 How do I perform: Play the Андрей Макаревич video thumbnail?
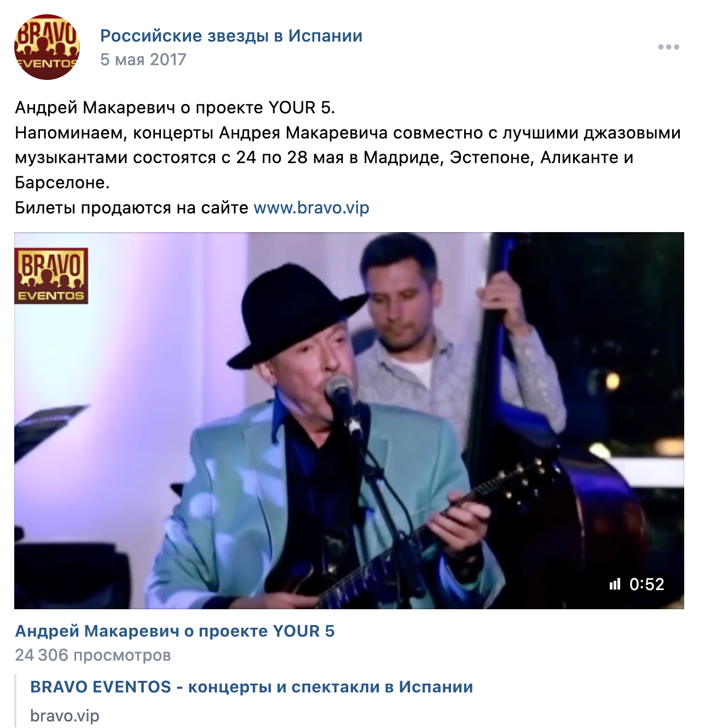coord(349,420)
